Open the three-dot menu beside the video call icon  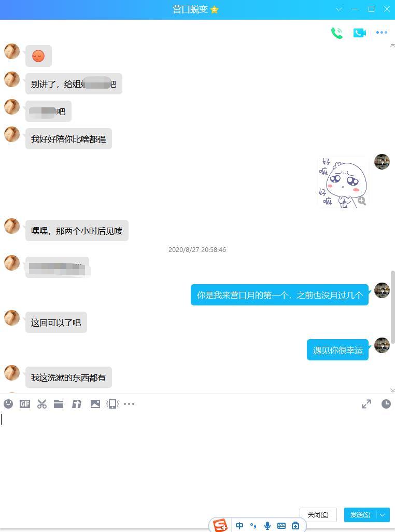tap(382, 33)
